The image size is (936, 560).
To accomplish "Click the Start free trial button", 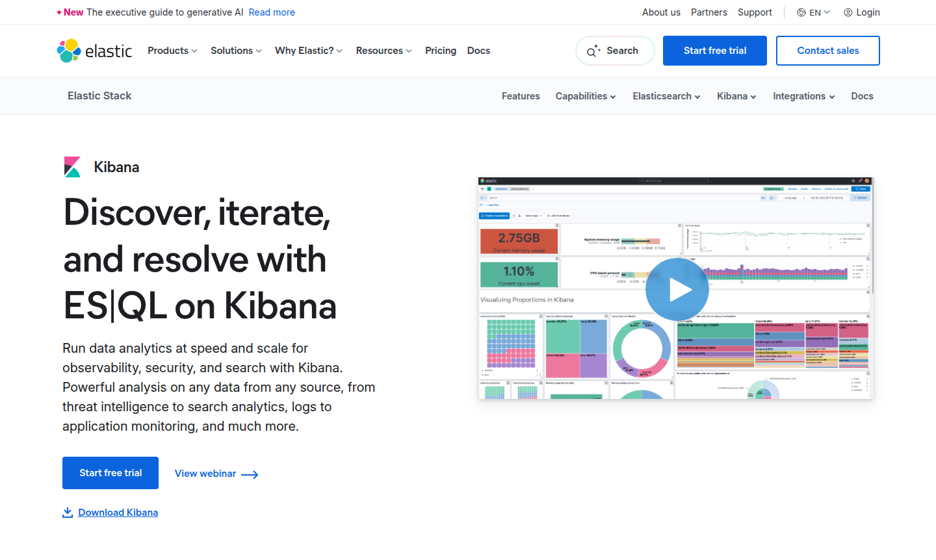I will point(714,50).
